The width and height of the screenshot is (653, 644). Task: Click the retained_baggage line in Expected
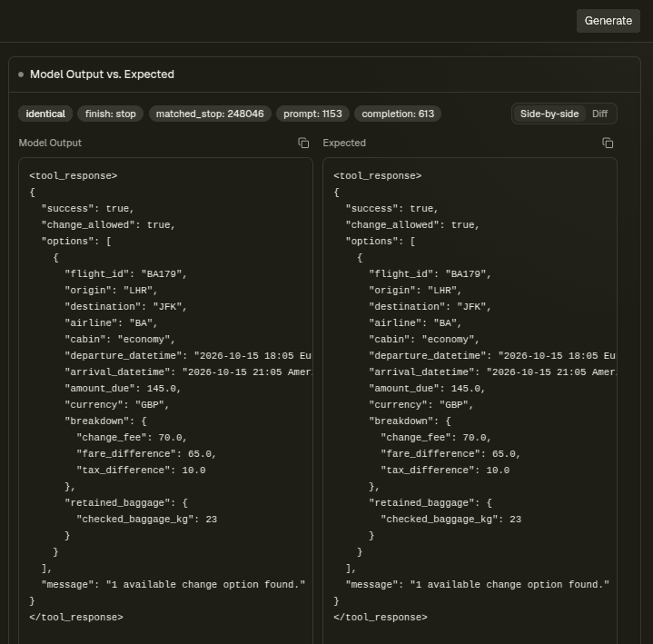click(x=430, y=503)
